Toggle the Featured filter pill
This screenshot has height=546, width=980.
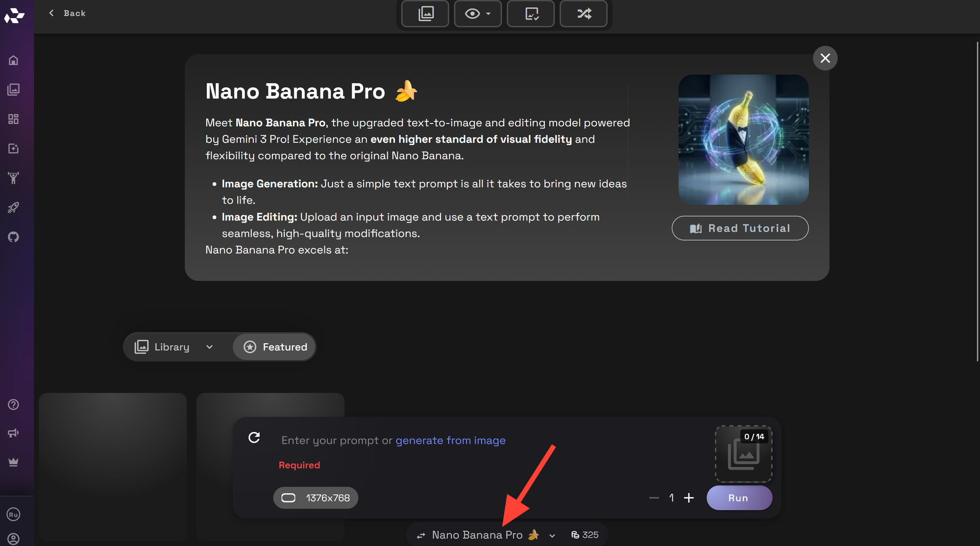(275, 347)
